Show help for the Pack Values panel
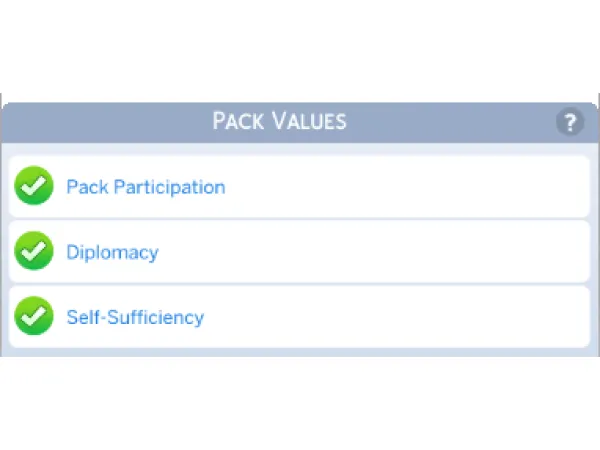The image size is (600, 450). [569, 123]
